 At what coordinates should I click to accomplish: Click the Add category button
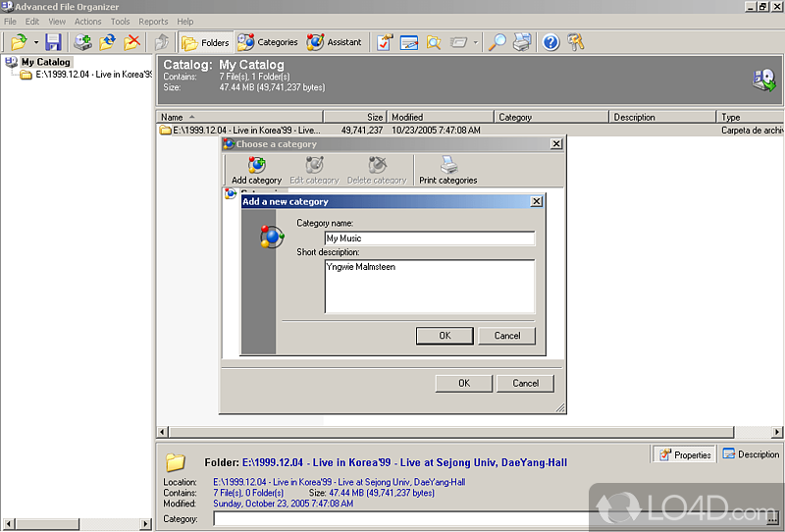click(256, 171)
